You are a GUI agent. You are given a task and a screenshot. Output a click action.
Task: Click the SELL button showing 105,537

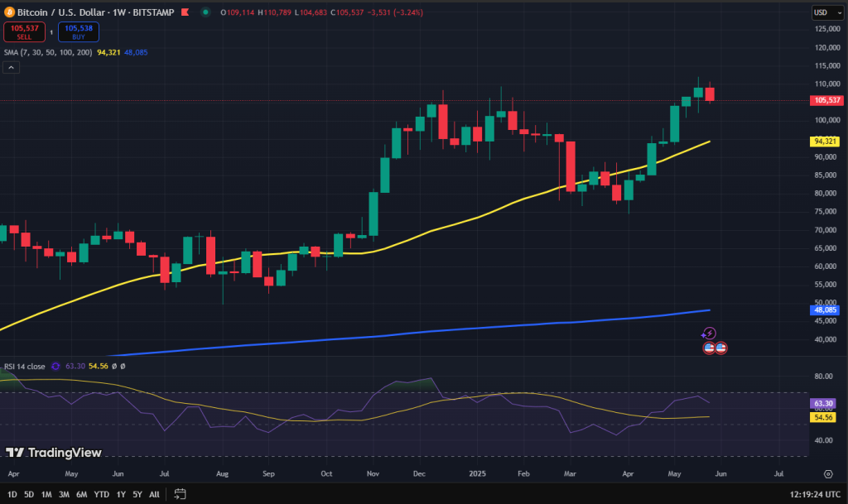(24, 31)
